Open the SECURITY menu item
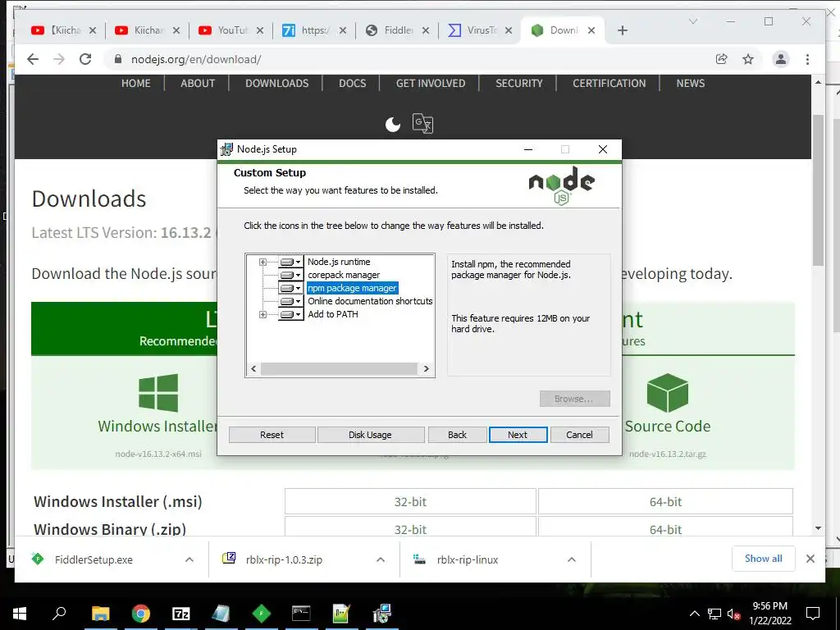 pos(519,84)
